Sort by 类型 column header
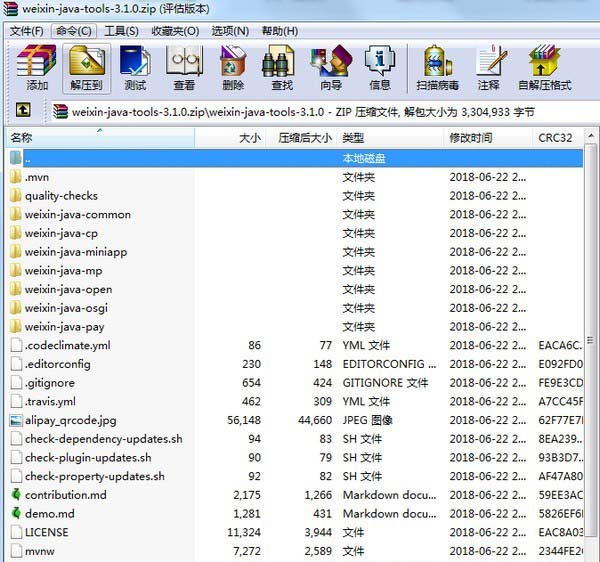Image resolution: width=600 pixels, height=562 pixels. pyautogui.click(x=391, y=138)
